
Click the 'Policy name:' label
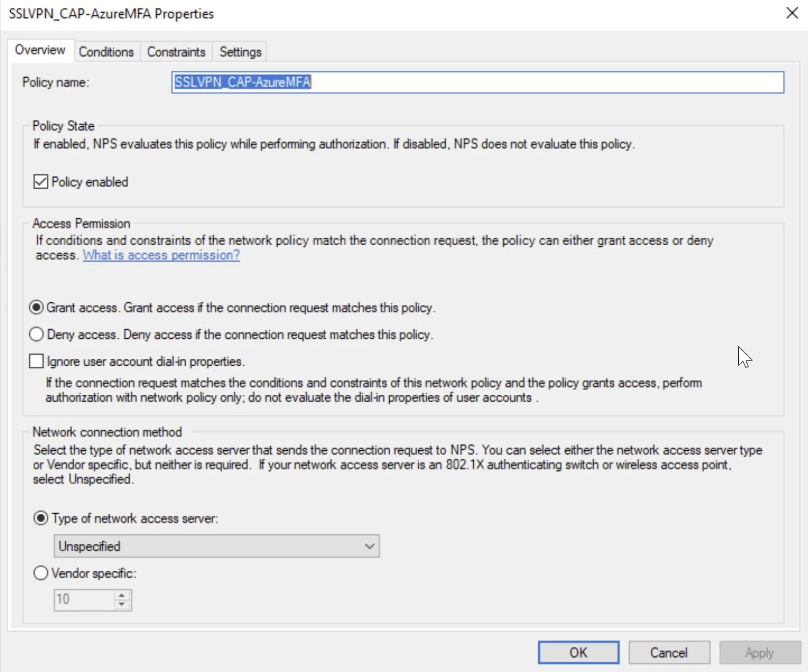point(56,82)
